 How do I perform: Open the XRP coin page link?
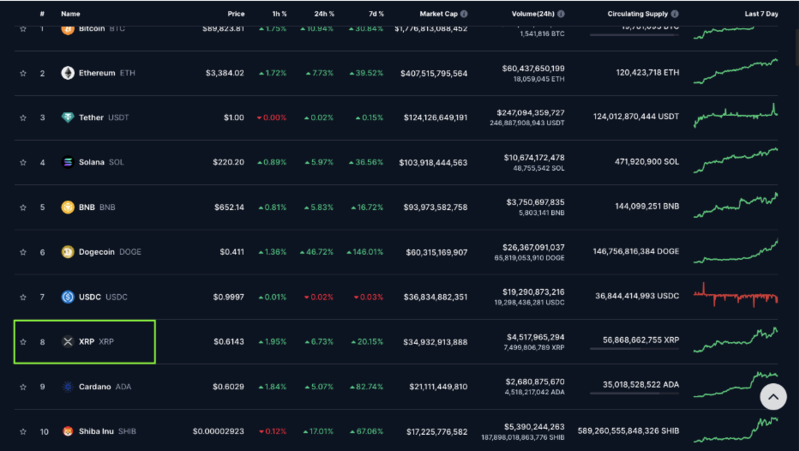point(96,341)
